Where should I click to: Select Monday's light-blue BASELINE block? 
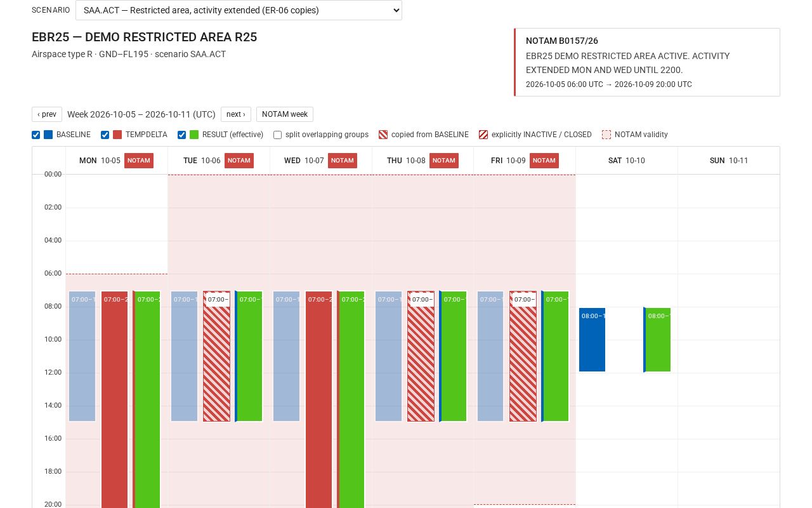click(x=82, y=356)
